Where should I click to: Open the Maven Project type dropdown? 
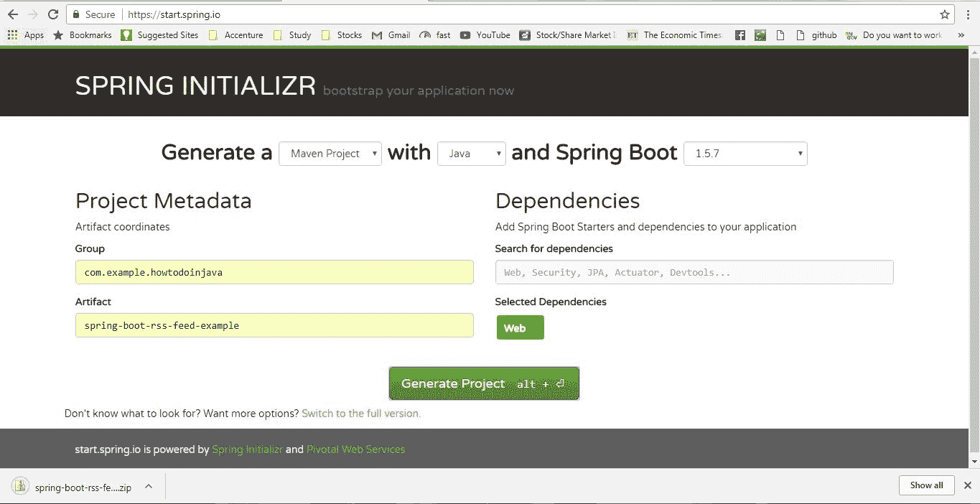330,154
